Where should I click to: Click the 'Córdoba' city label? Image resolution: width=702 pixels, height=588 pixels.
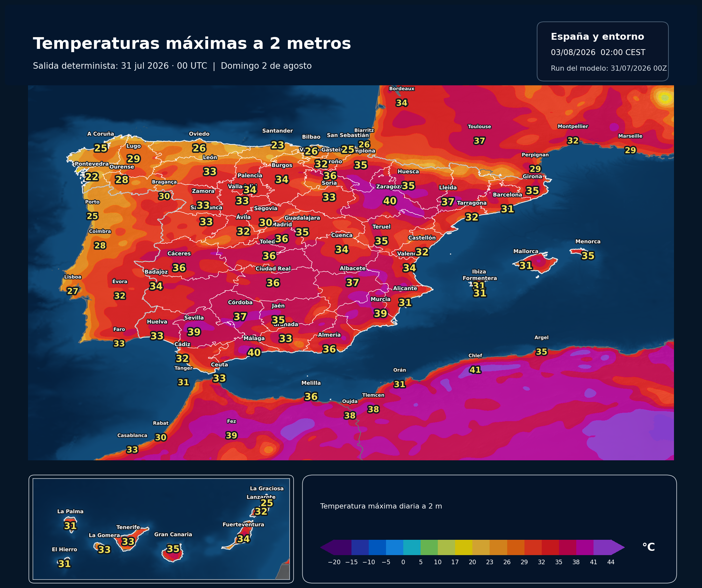coord(240,303)
